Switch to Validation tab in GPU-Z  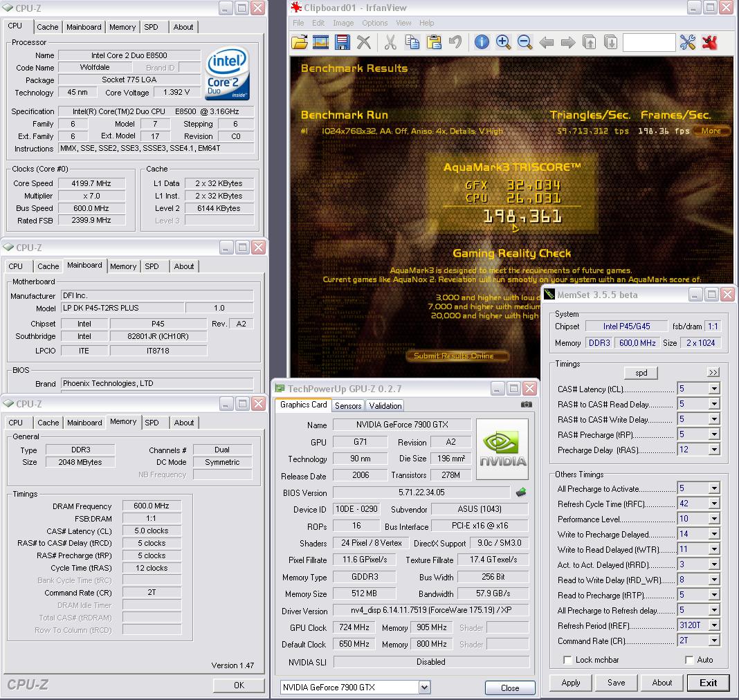[x=385, y=405]
